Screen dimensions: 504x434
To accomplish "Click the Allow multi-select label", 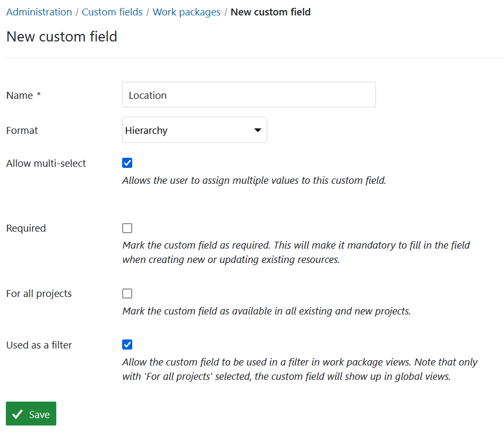I will click(46, 163).
